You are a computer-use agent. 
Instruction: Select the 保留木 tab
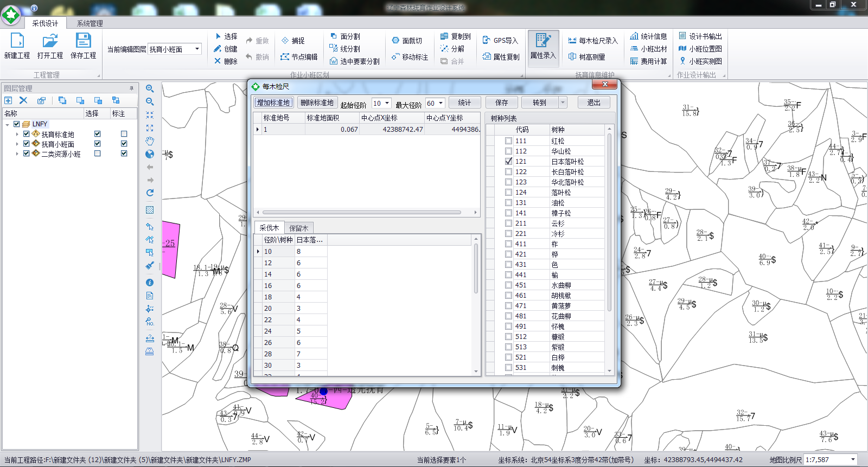[x=299, y=228]
